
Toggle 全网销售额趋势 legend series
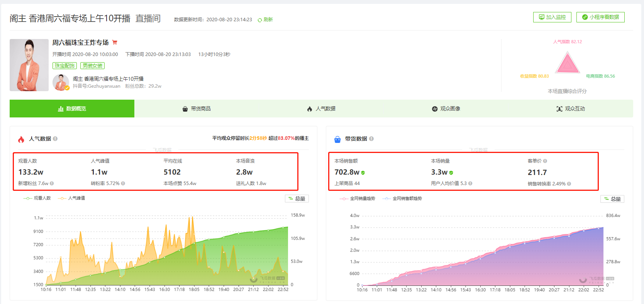(x=402, y=199)
